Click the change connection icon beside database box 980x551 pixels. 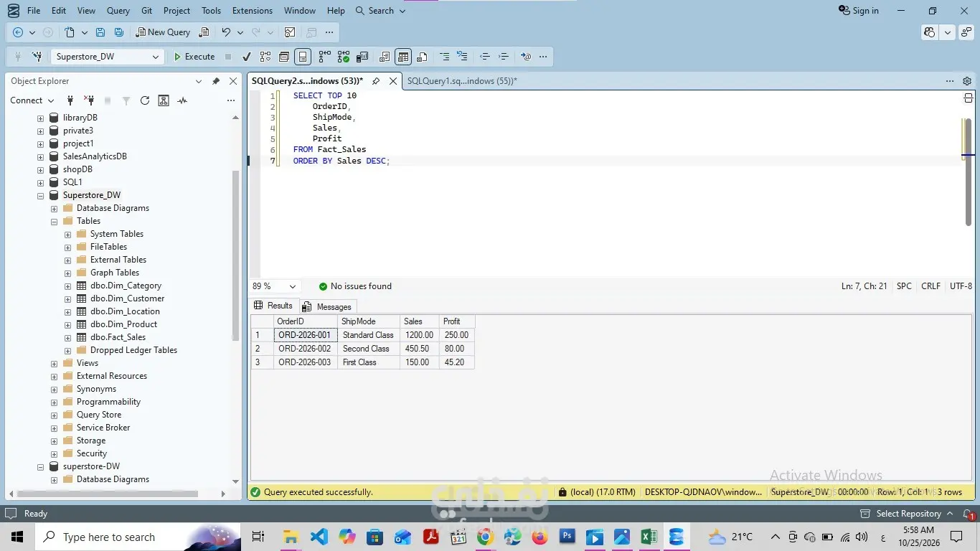[38, 57]
